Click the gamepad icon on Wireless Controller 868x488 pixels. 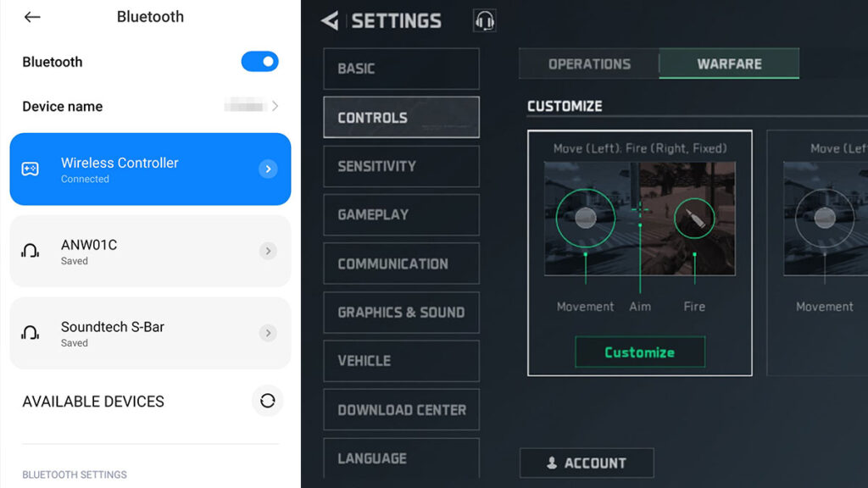click(31, 169)
